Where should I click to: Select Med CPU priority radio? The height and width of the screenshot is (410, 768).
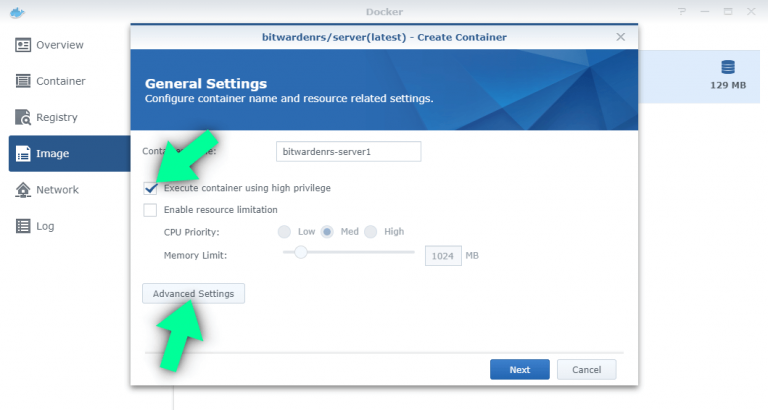click(x=327, y=232)
